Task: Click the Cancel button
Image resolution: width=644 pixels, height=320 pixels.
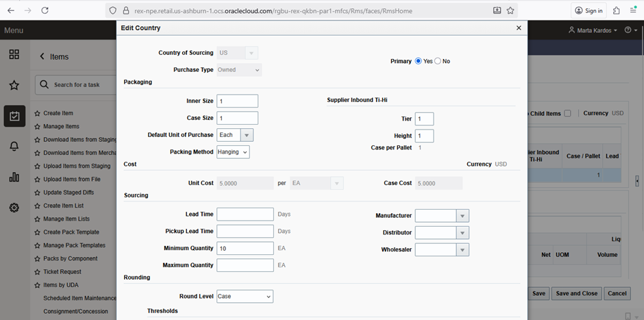Action: [x=617, y=293]
